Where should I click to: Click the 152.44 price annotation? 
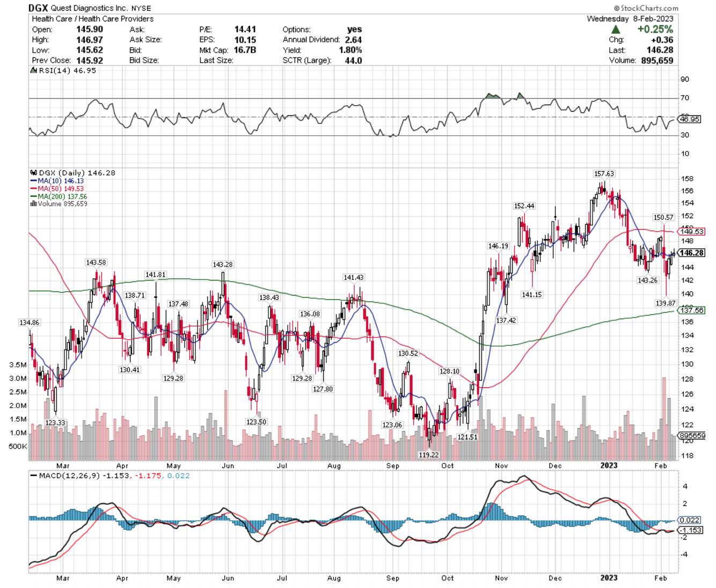[524, 206]
